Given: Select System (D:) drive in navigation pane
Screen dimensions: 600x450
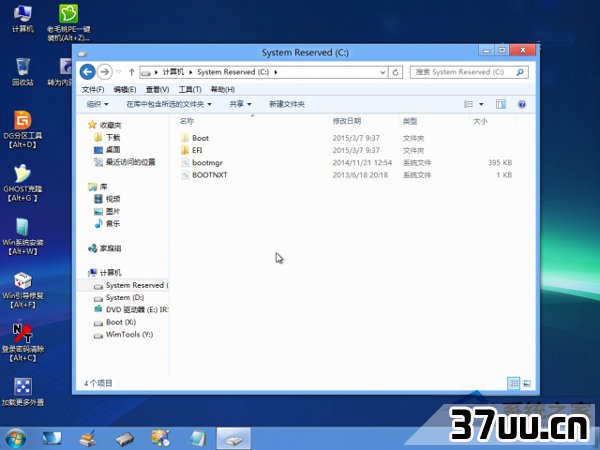Looking at the screenshot, I should pos(119,297).
